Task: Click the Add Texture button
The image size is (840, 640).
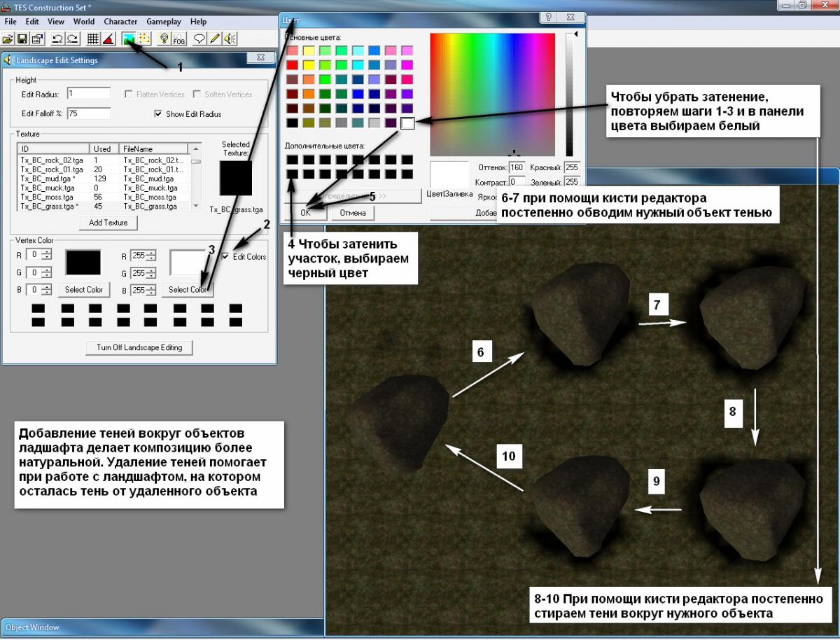Action: click(x=108, y=223)
